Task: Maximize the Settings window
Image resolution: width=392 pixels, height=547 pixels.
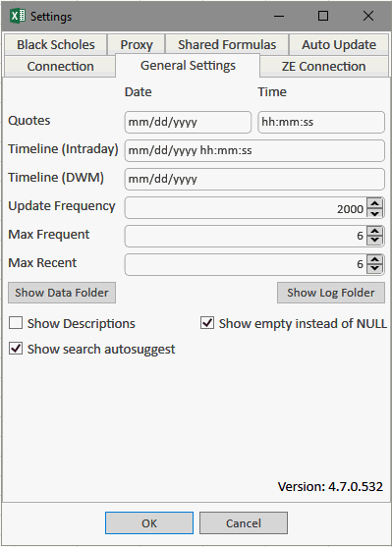Action: tap(323, 16)
